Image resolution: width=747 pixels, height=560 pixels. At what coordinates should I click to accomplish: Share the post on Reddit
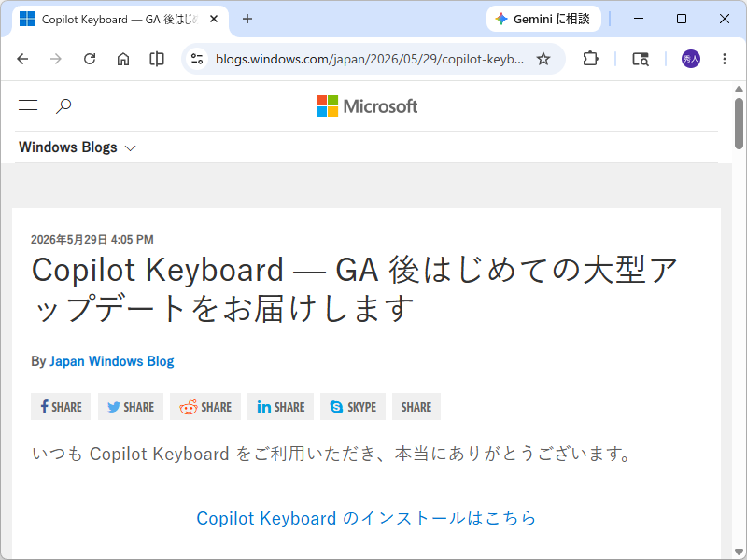click(x=205, y=407)
